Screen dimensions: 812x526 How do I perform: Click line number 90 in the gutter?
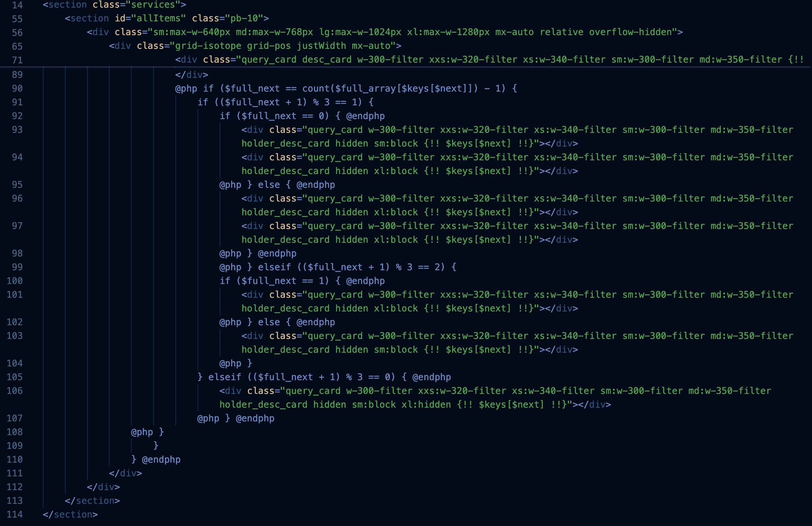click(x=17, y=89)
